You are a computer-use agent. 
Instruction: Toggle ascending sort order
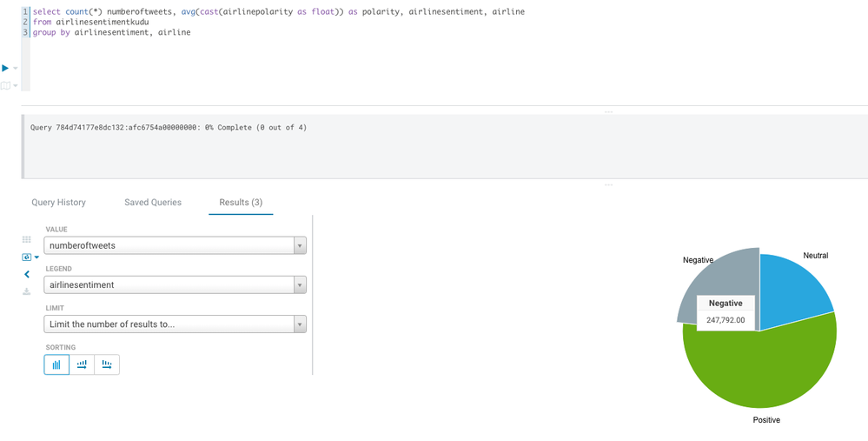click(82, 364)
